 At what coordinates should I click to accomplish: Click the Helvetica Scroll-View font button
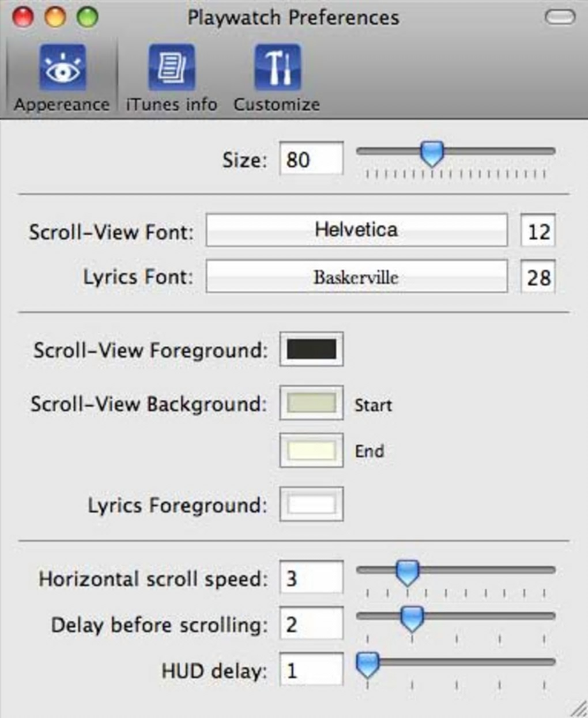356,230
